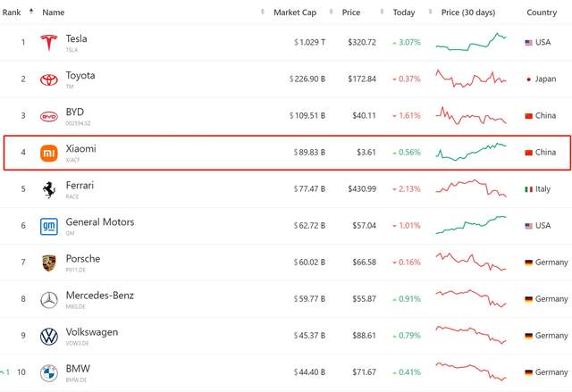The image size is (572, 392).
Task: Open the BMW company name
Action: tap(78, 369)
